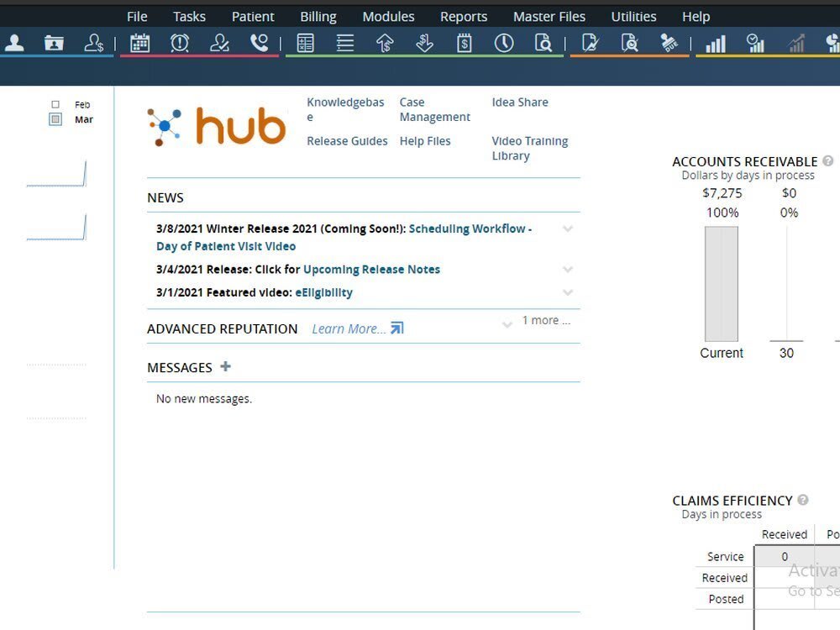Viewport: 840px width, 630px height.
Task: Open the patient billing dollar icon
Action: click(94, 43)
